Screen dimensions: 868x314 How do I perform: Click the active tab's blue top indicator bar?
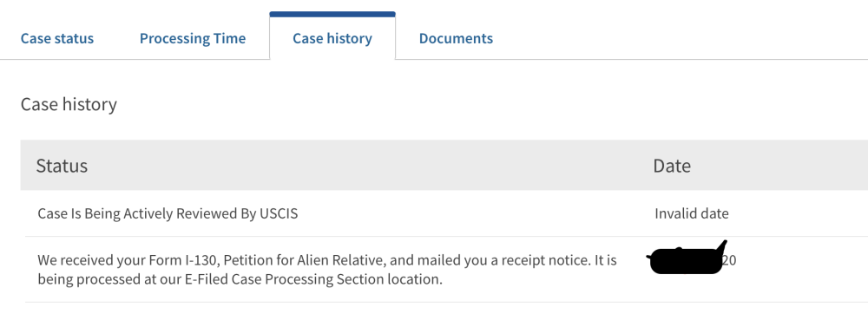click(x=332, y=15)
